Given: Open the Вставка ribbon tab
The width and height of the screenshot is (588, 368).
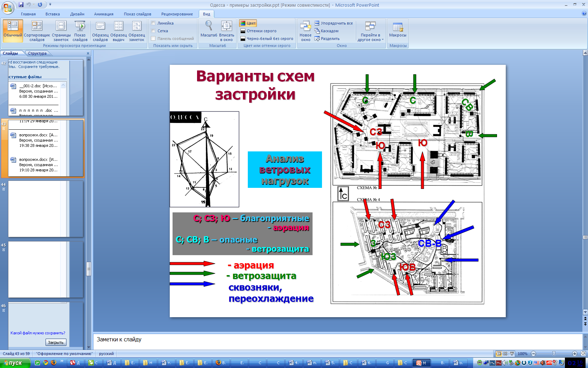Looking at the screenshot, I should [52, 14].
